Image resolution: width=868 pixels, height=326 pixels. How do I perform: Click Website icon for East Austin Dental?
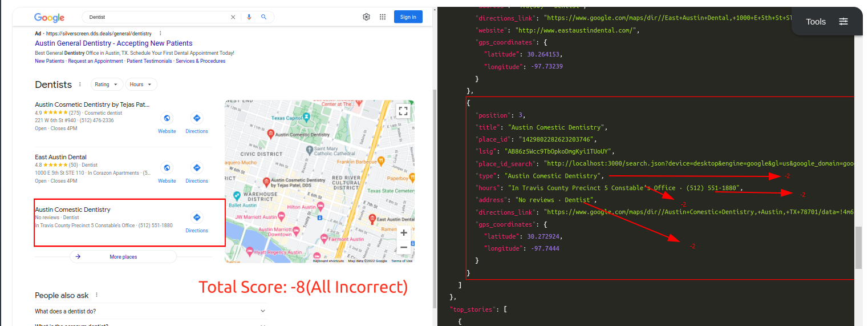[x=167, y=168]
